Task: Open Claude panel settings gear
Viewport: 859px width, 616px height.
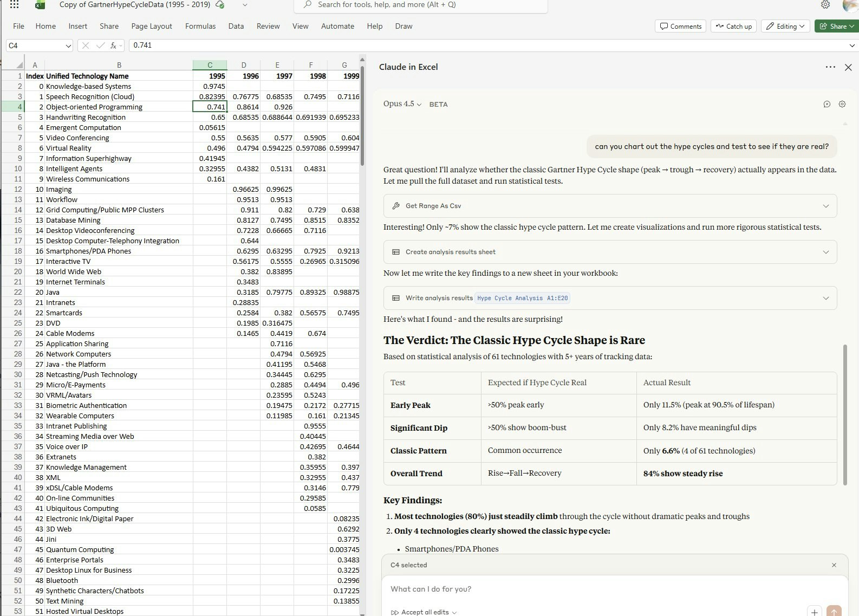Action: pyautogui.click(x=842, y=104)
